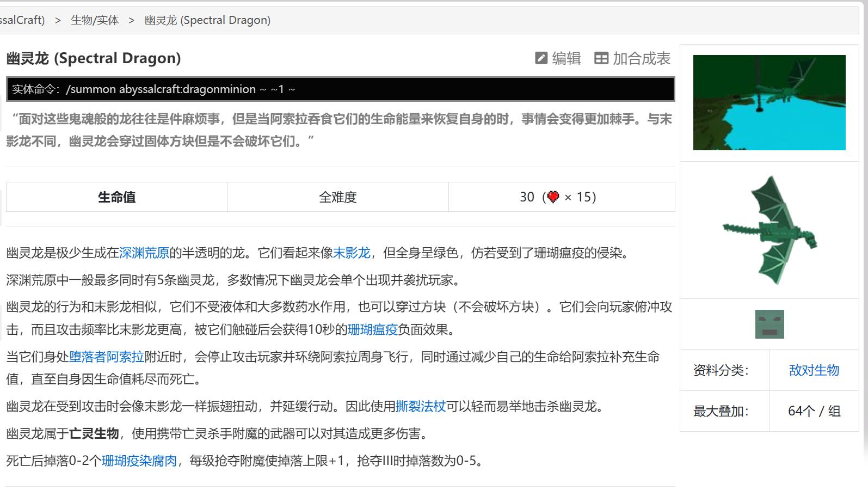
Task: Click the 加合成表 text
Action: 642,58
